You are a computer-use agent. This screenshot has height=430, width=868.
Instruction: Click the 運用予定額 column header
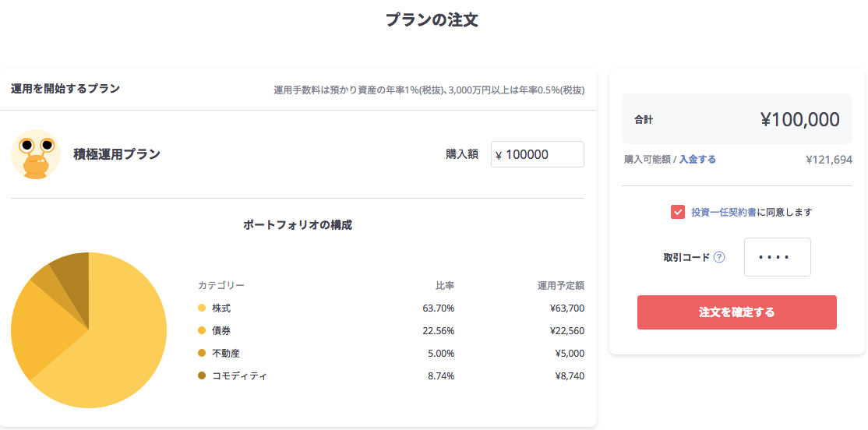[x=561, y=286]
